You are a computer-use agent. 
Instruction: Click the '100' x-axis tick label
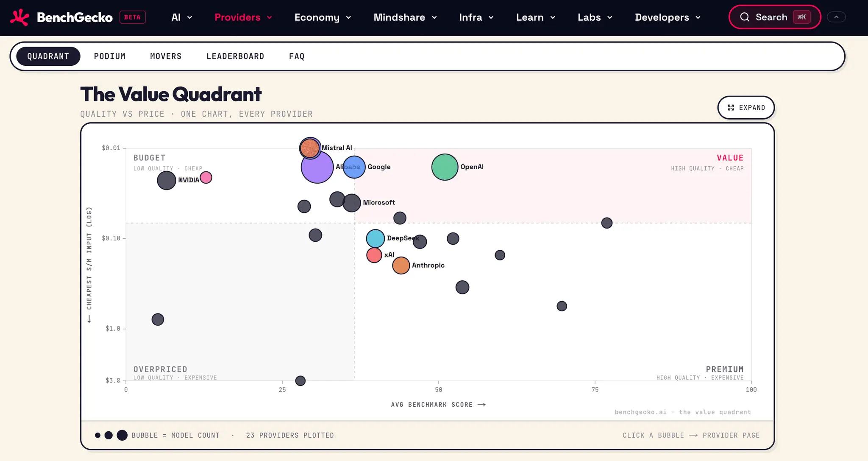[x=751, y=390]
